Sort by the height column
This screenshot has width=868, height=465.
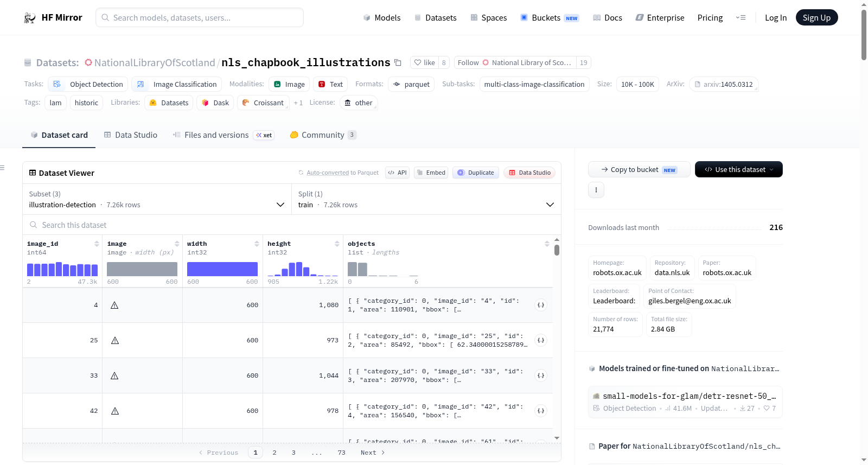click(337, 244)
